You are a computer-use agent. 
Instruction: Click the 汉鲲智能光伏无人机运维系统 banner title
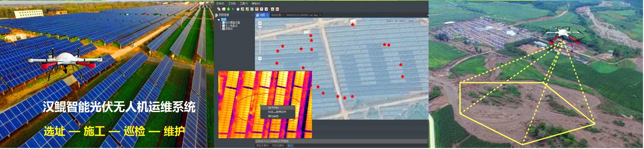click(119, 107)
